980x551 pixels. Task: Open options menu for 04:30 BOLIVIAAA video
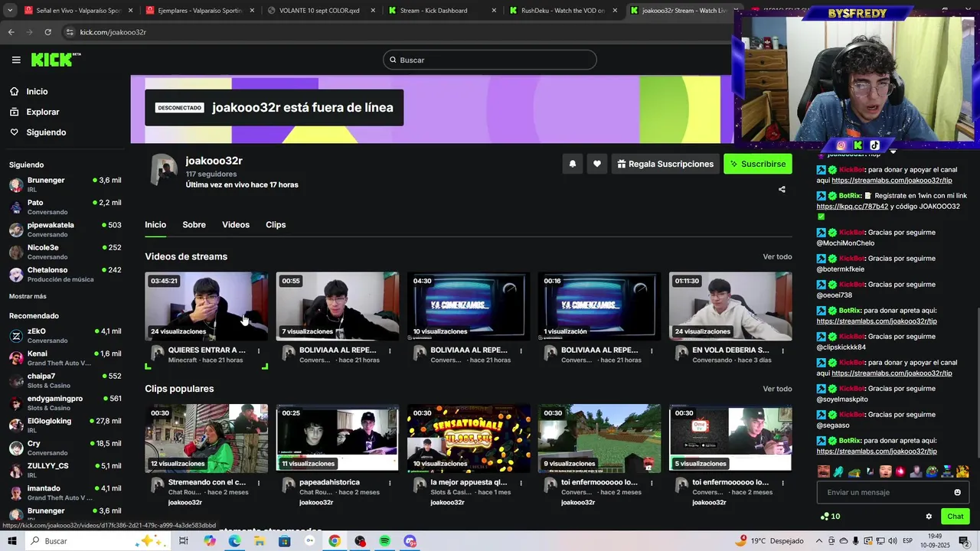[x=521, y=350]
